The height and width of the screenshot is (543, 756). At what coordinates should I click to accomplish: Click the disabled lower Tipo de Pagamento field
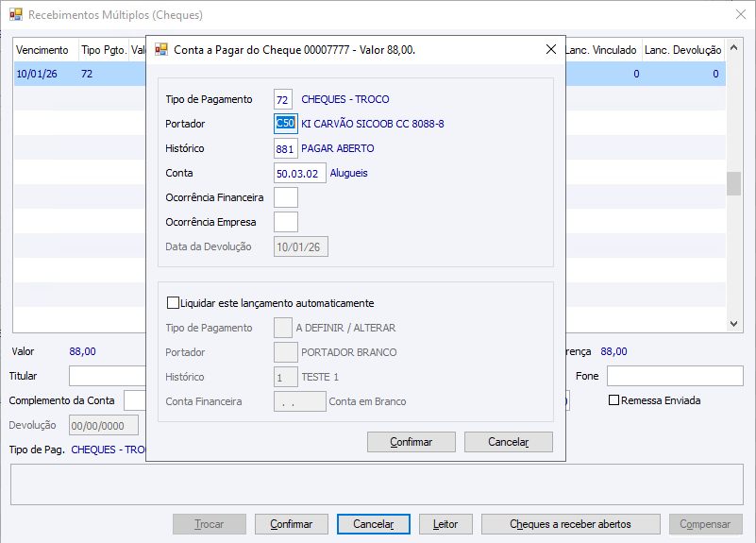pyautogui.click(x=283, y=328)
